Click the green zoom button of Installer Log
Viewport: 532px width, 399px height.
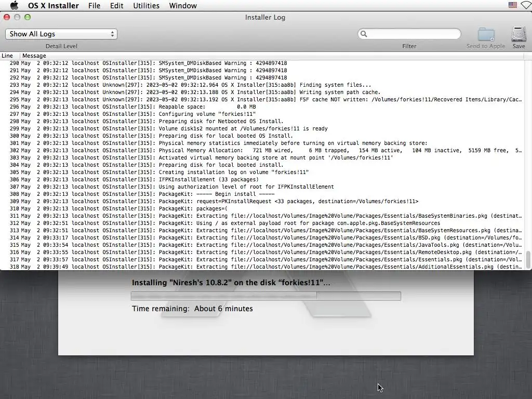[28, 17]
